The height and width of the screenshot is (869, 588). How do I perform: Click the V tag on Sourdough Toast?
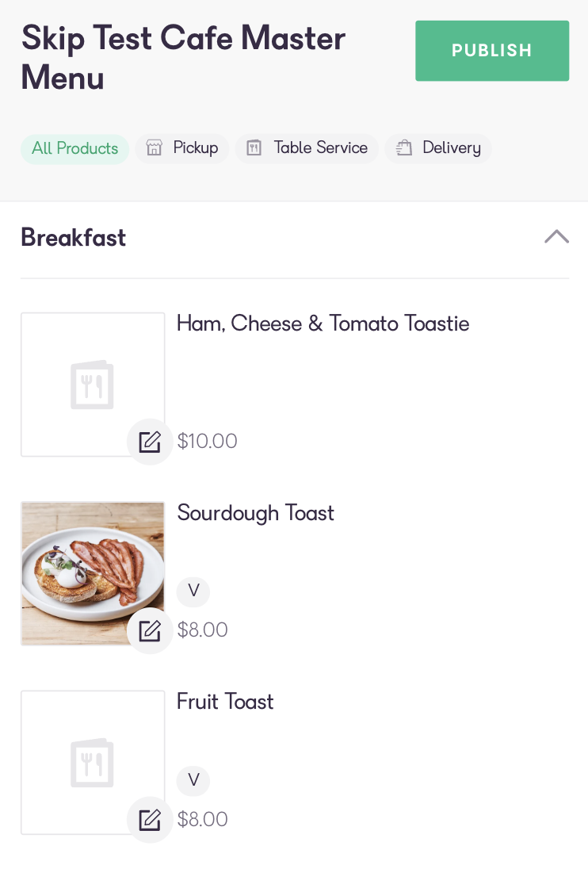[x=193, y=591]
